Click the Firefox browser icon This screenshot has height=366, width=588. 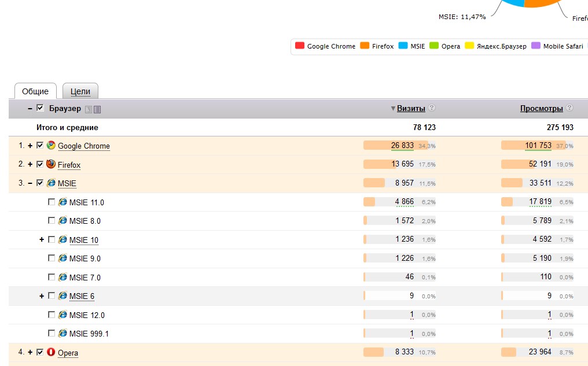point(51,164)
